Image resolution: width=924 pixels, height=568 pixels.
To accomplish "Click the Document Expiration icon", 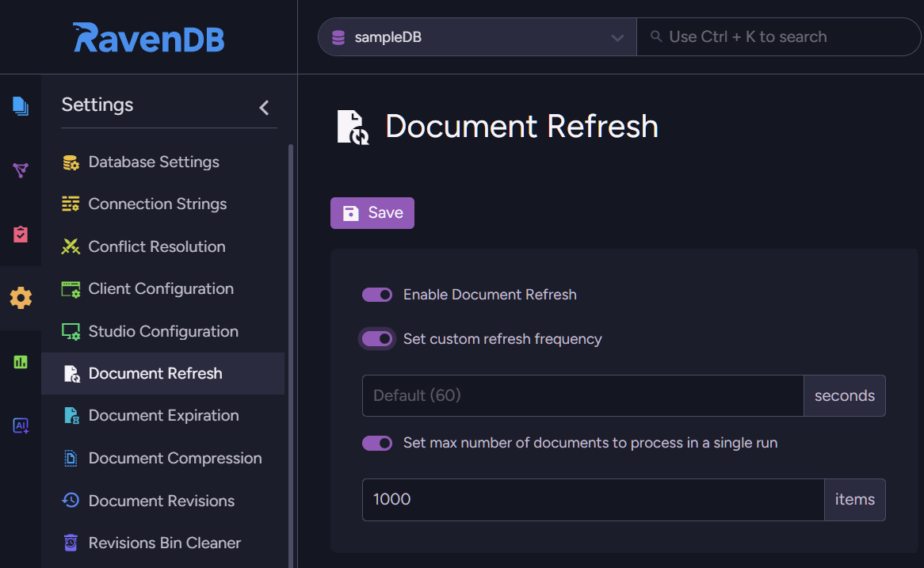I will (x=71, y=415).
